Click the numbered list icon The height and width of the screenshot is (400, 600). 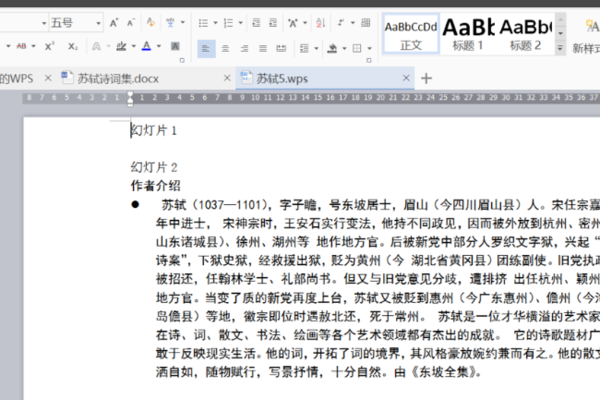click(x=228, y=23)
